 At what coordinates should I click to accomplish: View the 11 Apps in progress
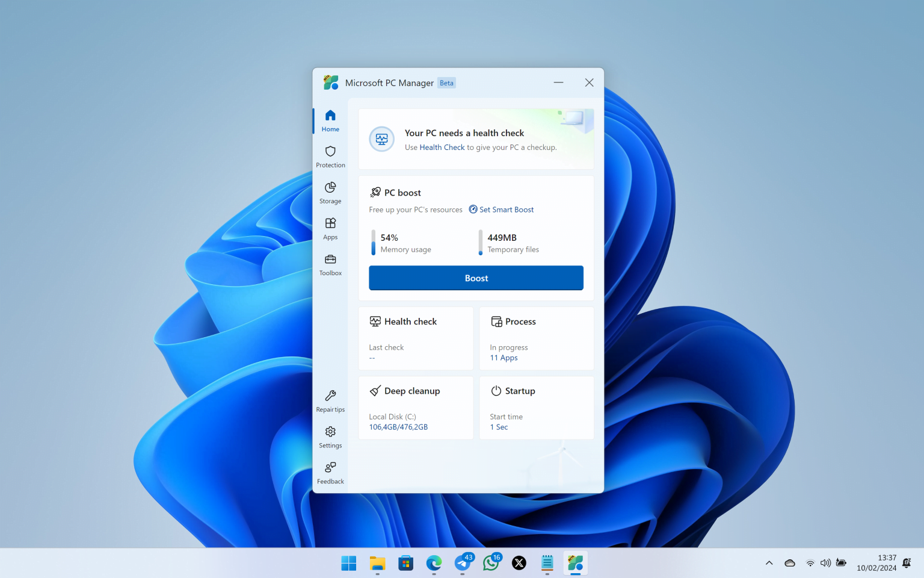click(504, 357)
